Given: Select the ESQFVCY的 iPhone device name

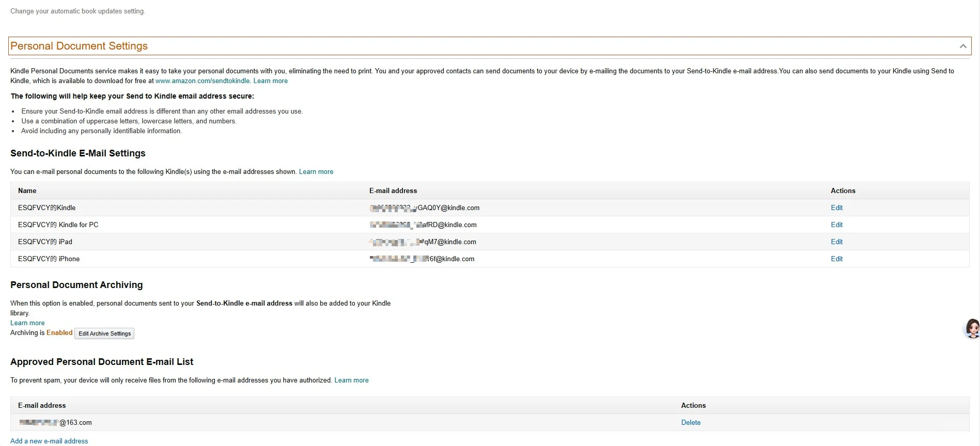Looking at the screenshot, I should [x=49, y=259].
